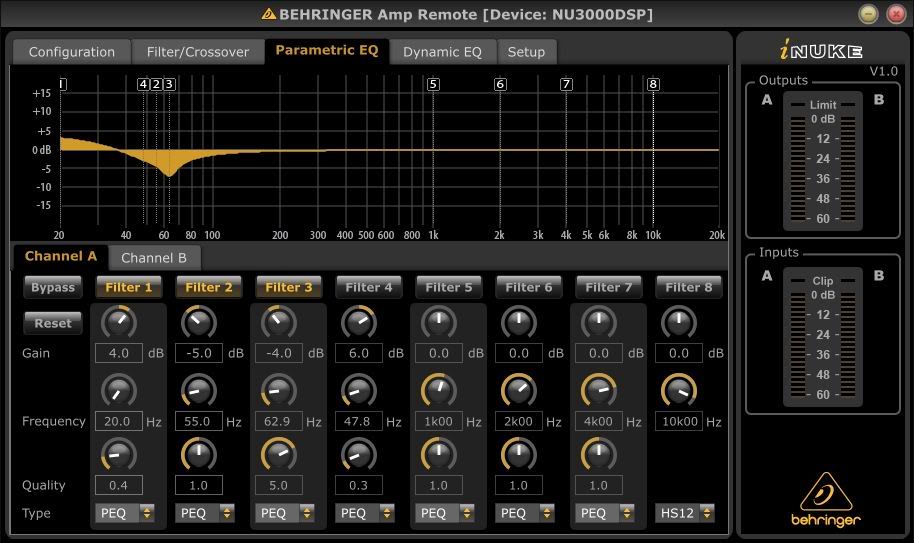The image size is (914, 543).
Task: Click Filter 2 quality knob
Action: click(199, 454)
